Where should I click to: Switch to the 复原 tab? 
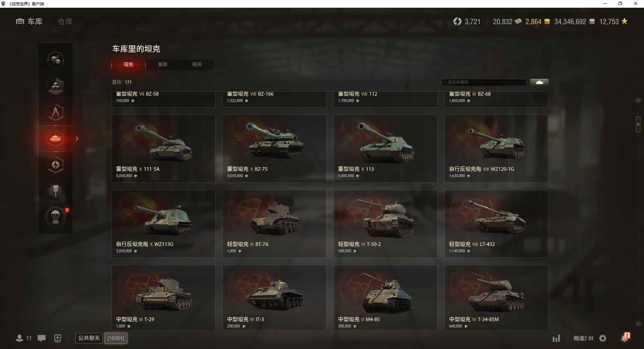(x=163, y=64)
